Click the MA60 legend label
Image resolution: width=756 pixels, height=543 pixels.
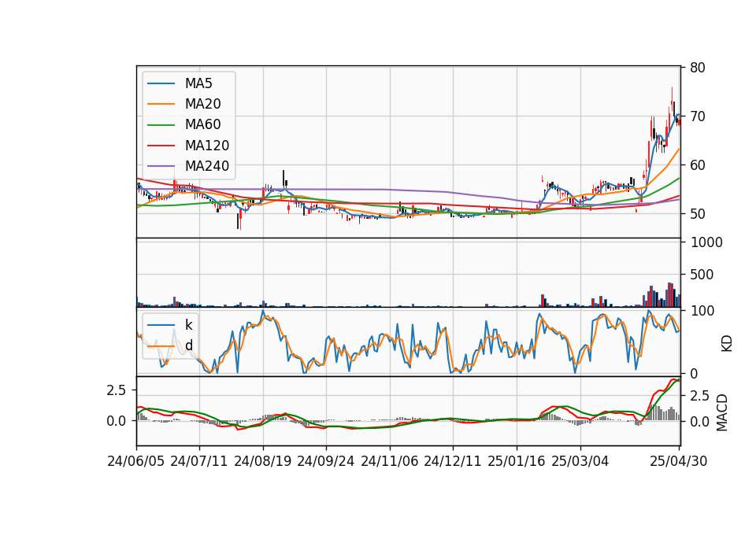tap(202, 125)
